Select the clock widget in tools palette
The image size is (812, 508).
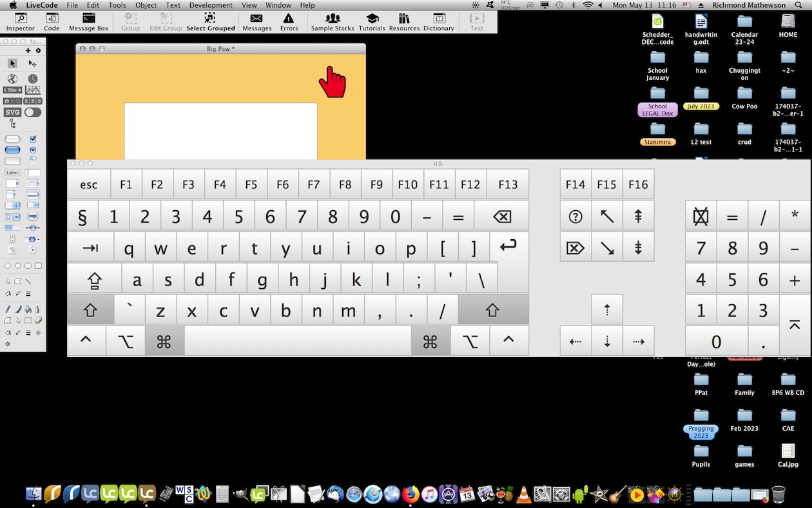(32, 79)
